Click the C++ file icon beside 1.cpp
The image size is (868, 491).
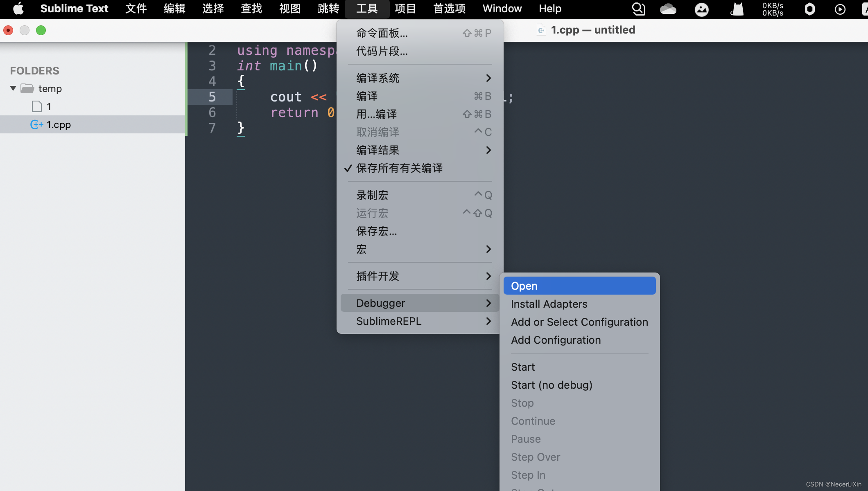click(36, 125)
